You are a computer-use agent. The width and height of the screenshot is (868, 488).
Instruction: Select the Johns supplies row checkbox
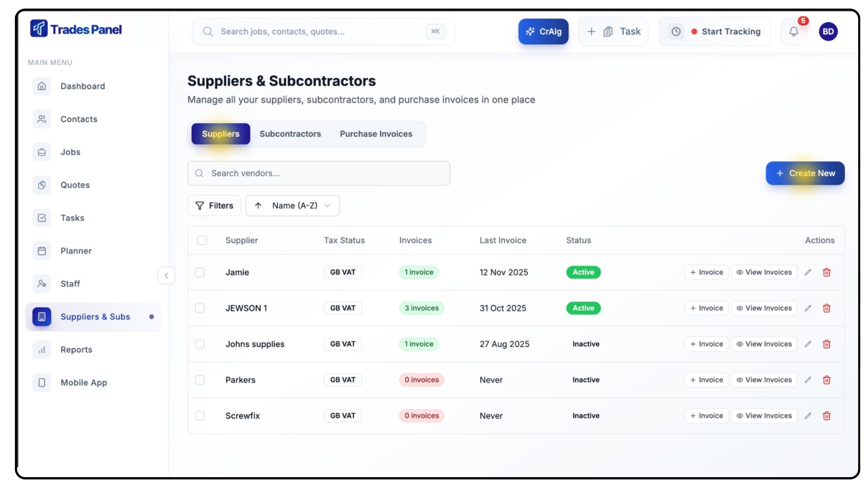pyautogui.click(x=200, y=344)
